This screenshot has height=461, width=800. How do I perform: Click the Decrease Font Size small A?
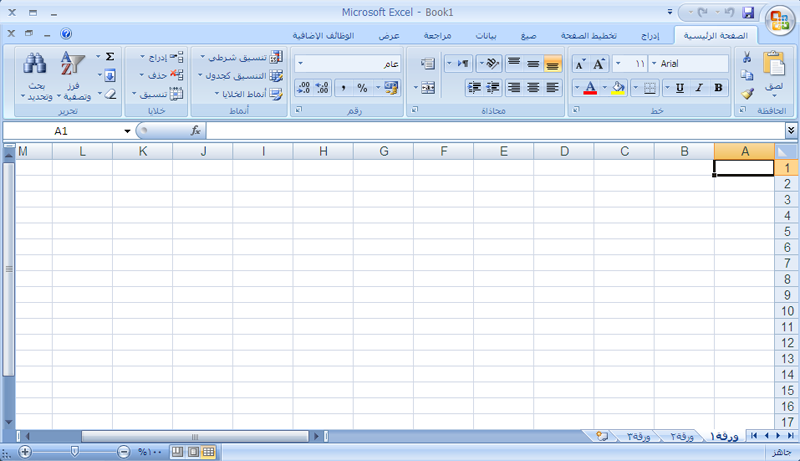[x=580, y=64]
